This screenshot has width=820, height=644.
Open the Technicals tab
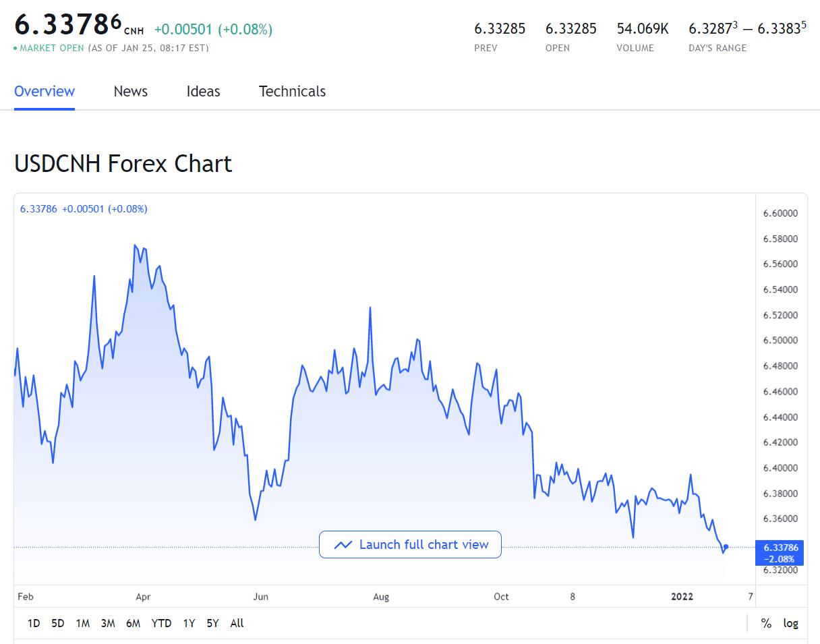(x=292, y=92)
